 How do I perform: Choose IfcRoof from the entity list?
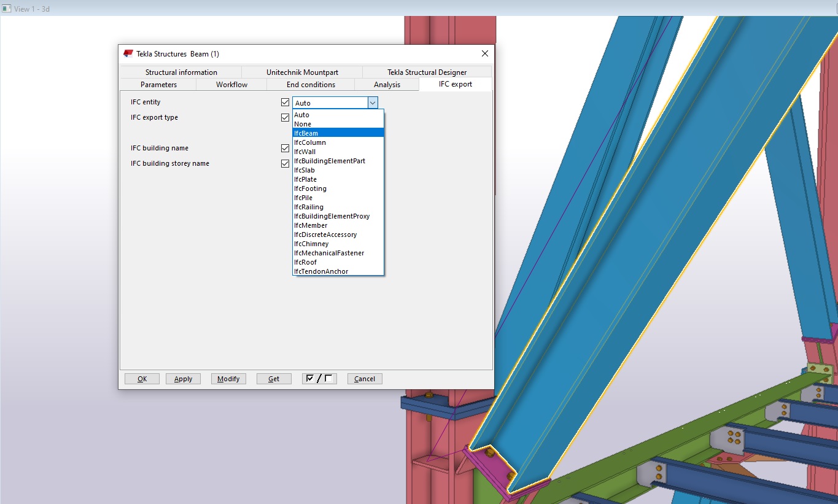tap(338, 262)
